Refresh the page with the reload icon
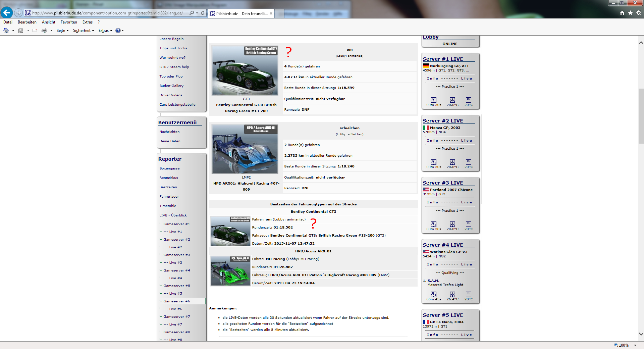The height and width of the screenshot is (349, 644). point(203,13)
